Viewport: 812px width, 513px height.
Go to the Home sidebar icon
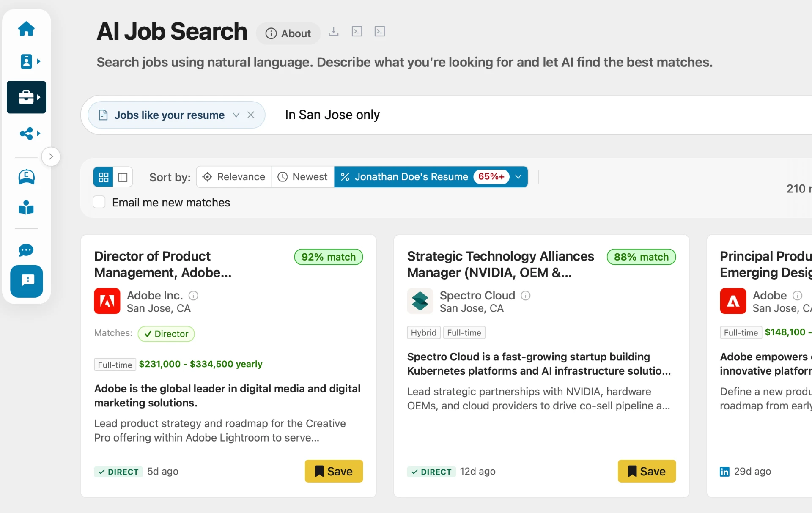[x=26, y=29]
